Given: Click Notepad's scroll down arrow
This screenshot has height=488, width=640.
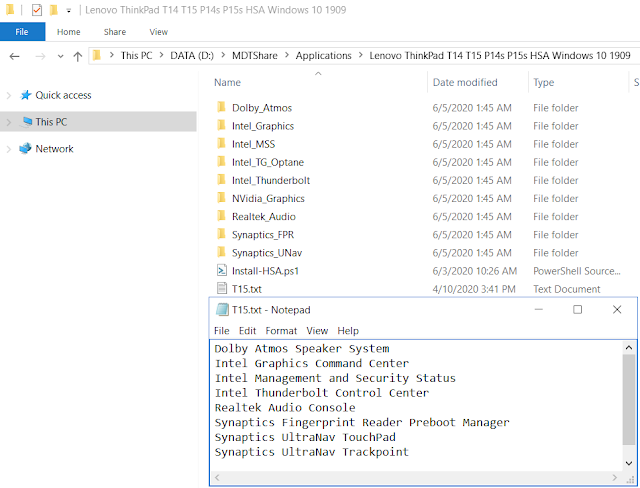Looking at the screenshot, I should pyautogui.click(x=629, y=463).
